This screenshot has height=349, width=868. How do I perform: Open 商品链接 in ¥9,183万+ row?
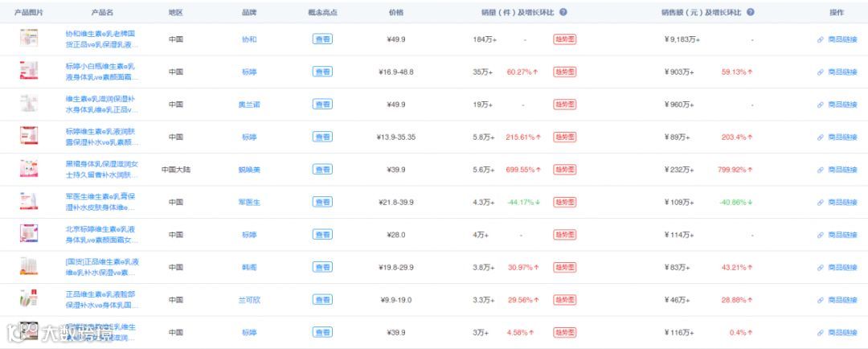point(837,39)
